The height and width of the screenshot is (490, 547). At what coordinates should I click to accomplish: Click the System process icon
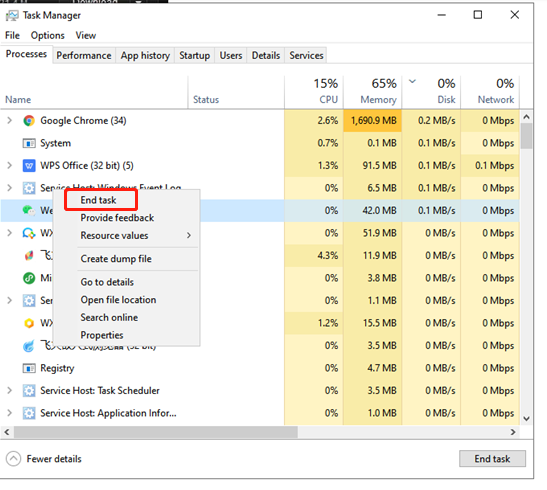click(x=29, y=143)
